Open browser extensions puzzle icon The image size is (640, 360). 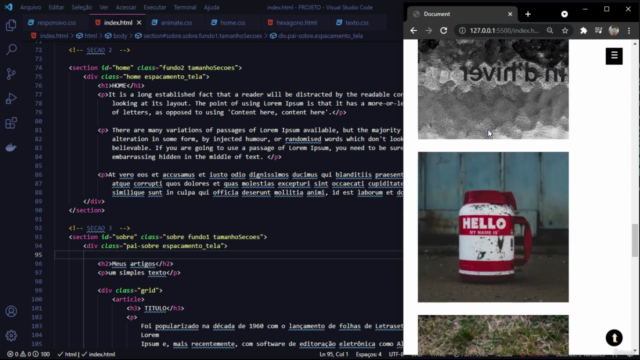584,31
